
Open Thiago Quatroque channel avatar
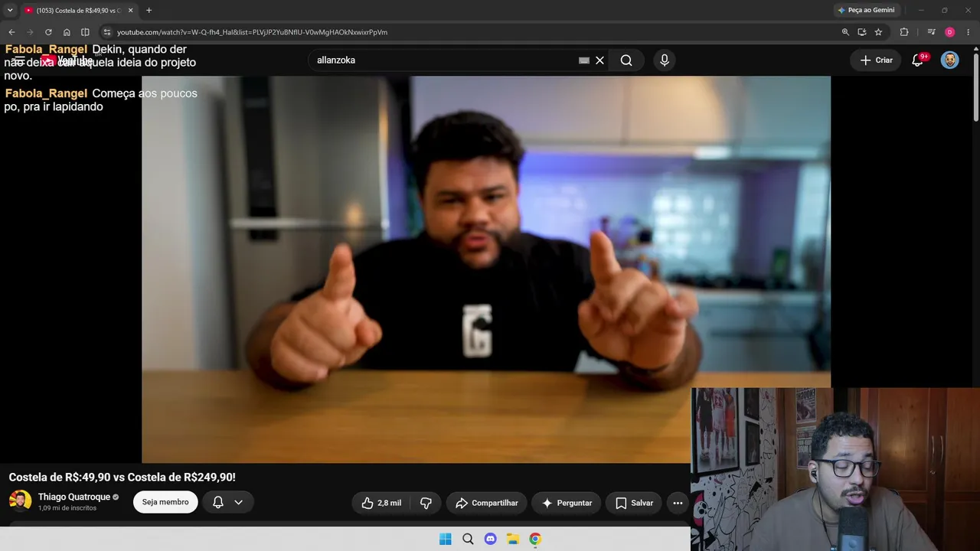pos(20,501)
